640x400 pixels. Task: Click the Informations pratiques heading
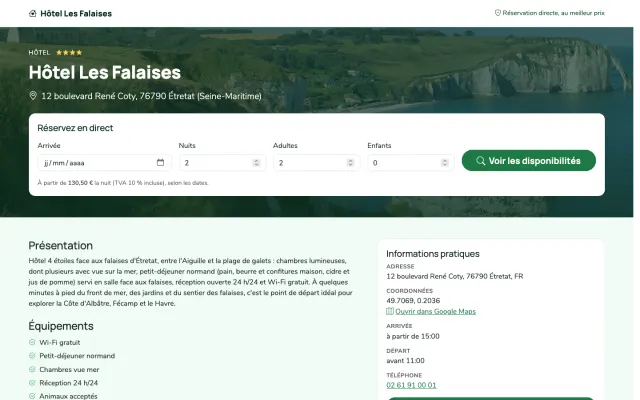(x=433, y=253)
